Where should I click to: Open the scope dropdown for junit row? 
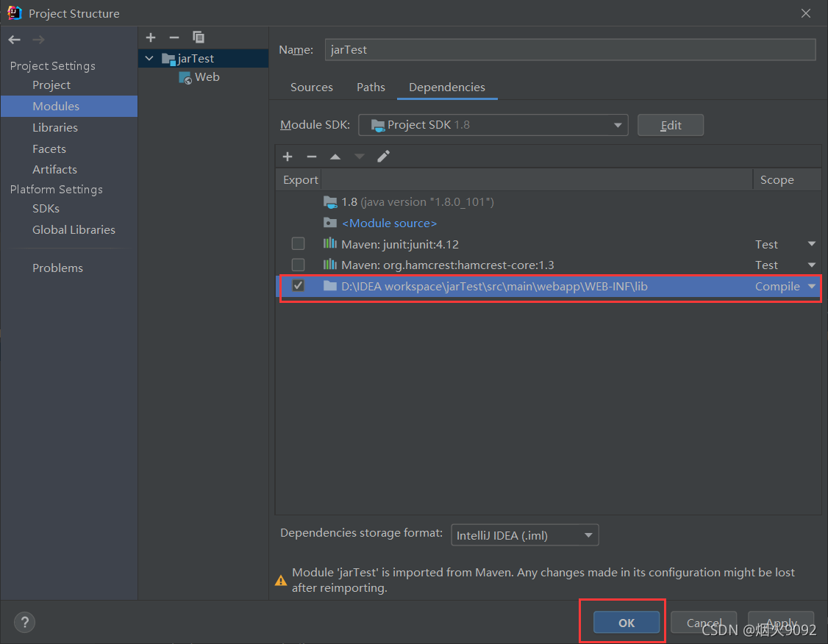[x=812, y=244]
